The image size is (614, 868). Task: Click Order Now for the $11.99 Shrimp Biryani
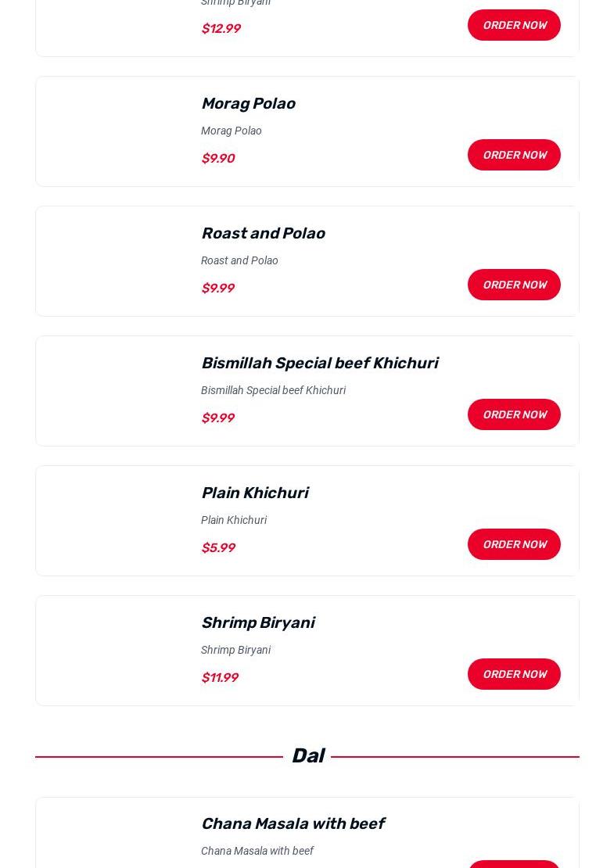pyautogui.click(x=514, y=674)
